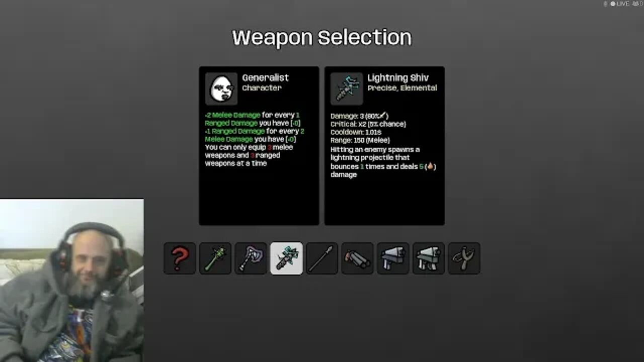This screenshot has width=644, height=362.
Task: Select the green spiked cactus club weapon
Action: point(215,258)
